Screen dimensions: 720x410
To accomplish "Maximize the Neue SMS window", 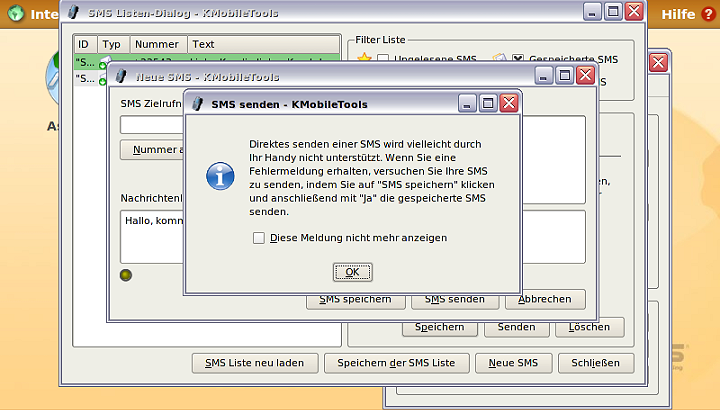I will click(564, 75).
